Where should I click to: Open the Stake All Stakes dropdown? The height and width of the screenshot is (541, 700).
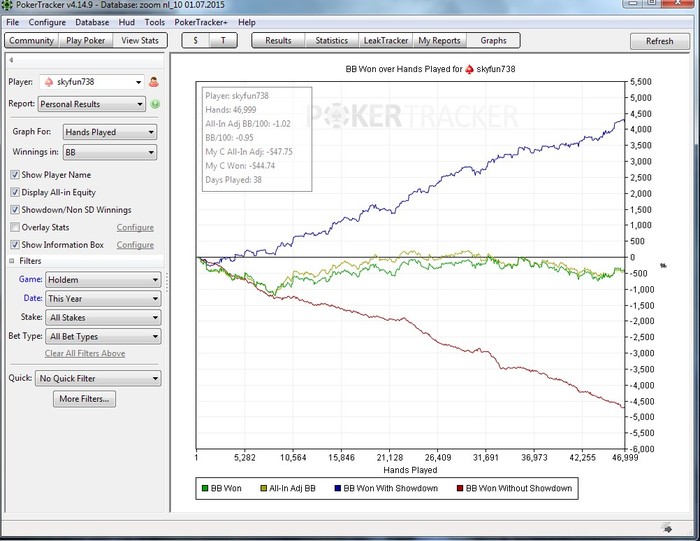(103, 317)
